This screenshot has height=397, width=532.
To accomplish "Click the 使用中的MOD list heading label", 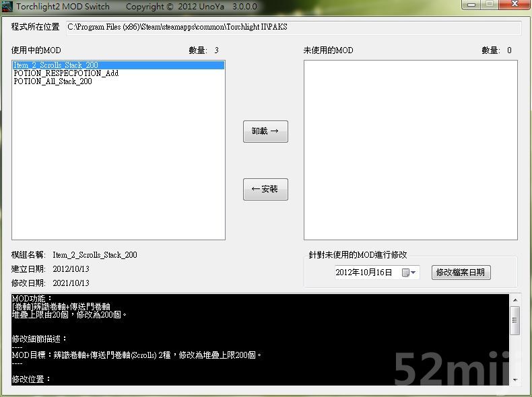I will click(36, 50).
